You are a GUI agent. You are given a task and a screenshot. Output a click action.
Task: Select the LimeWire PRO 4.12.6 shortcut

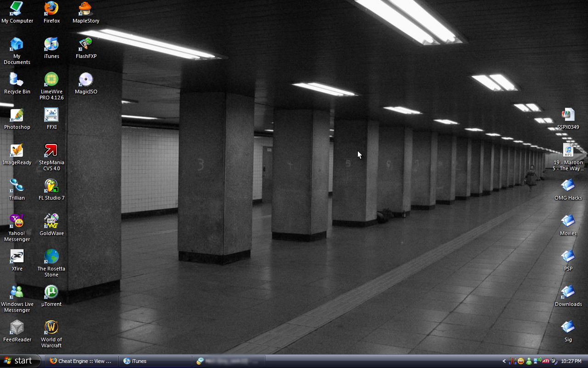[x=51, y=86]
